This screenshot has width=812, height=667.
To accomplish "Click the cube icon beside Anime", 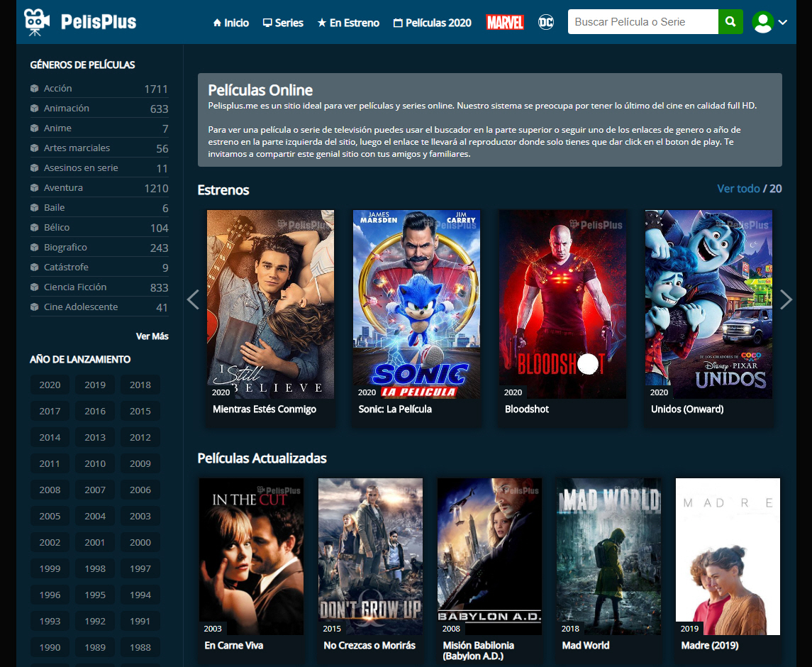I will pyautogui.click(x=34, y=128).
